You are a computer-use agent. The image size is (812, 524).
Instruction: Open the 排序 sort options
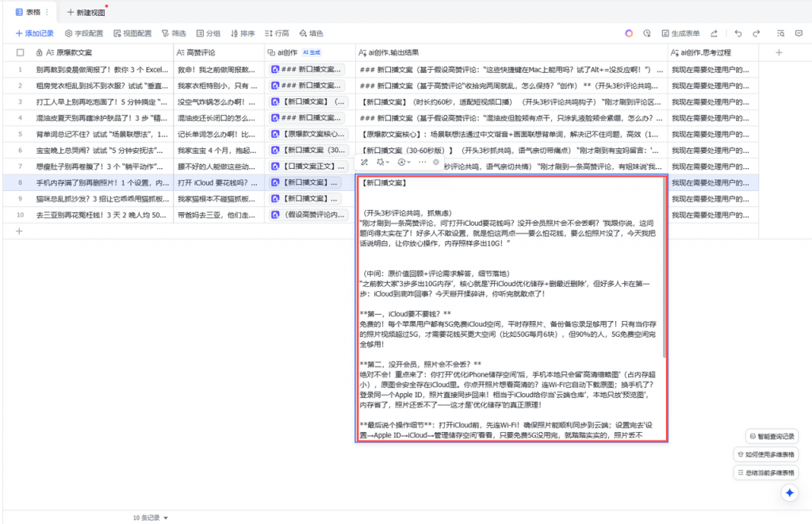point(242,33)
